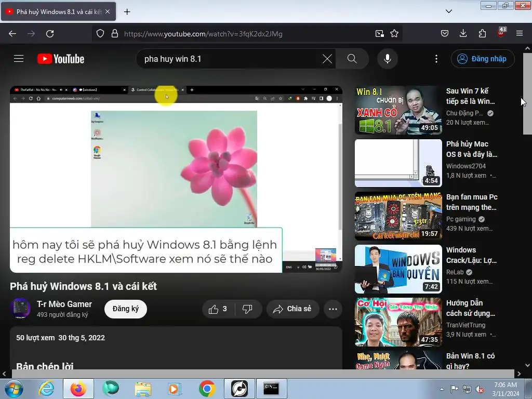
Task: Click the Windows2704 channel name
Action: pos(466,166)
